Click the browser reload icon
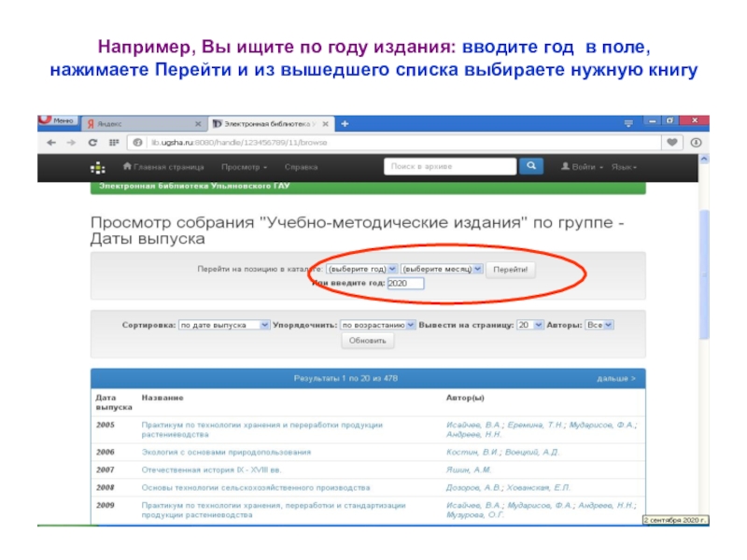The image size is (747, 560). point(92,143)
